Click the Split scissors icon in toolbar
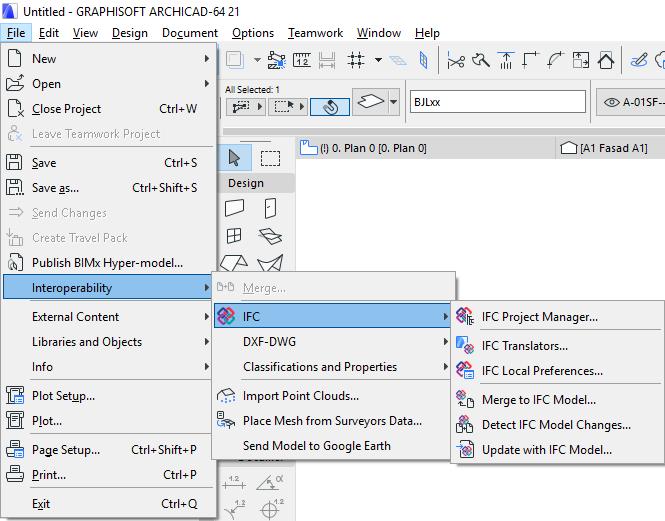665x521 pixels. [456, 61]
